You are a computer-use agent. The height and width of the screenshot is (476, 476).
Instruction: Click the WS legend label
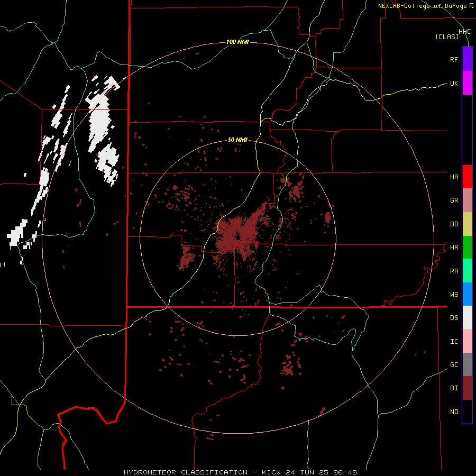(454, 295)
